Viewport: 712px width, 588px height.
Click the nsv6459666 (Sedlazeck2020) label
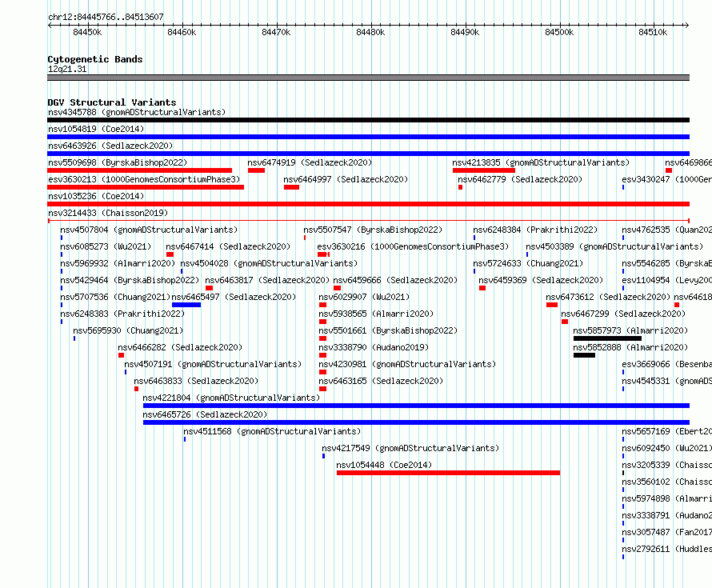395,280
